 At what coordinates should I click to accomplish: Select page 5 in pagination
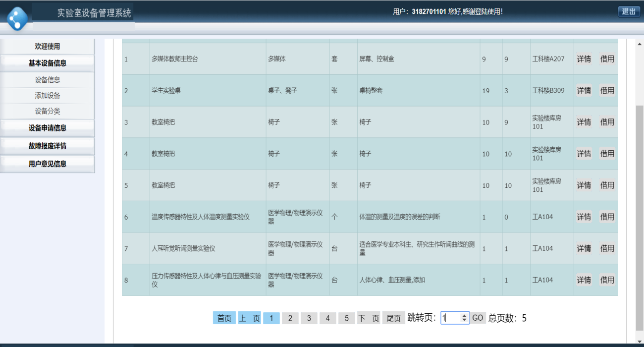click(x=347, y=318)
